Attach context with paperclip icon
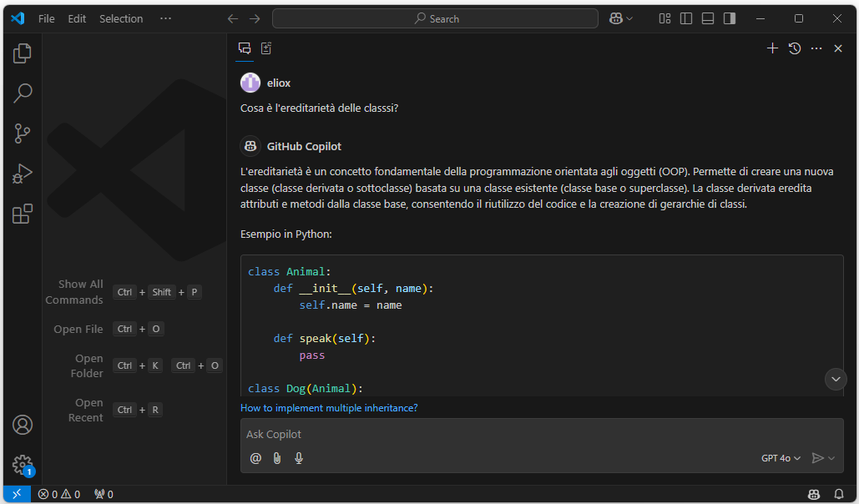The width and height of the screenshot is (859, 504). pyautogui.click(x=277, y=458)
